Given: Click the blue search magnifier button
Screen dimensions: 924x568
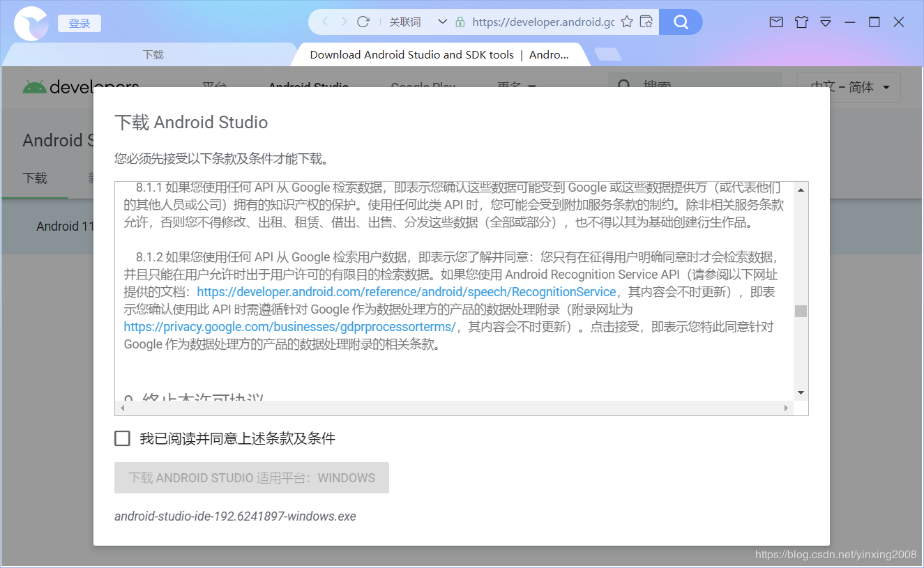Looking at the screenshot, I should (x=681, y=22).
